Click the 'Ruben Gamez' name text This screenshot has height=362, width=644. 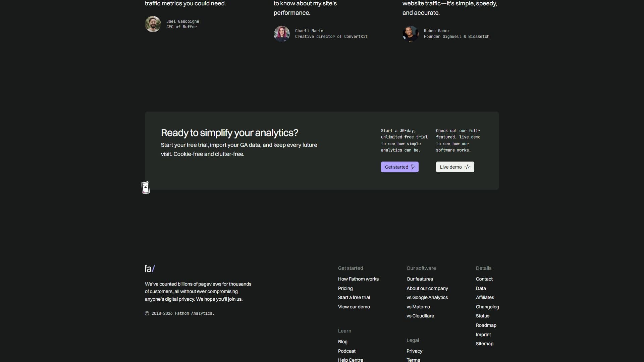click(x=436, y=31)
